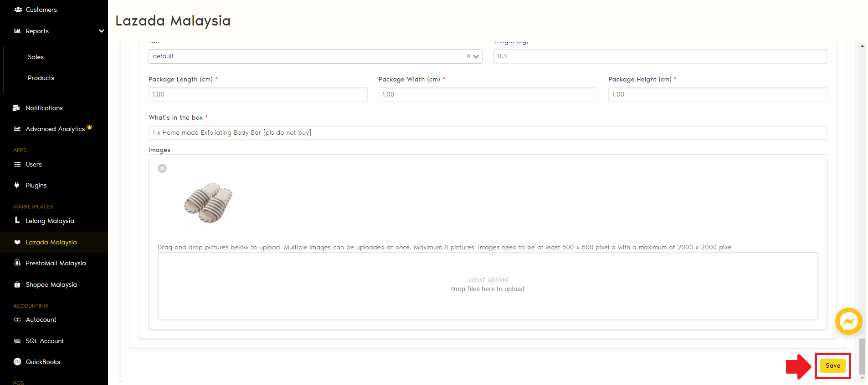Click the Weight field showing 0.3
868x385 pixels.
point(660,56)
